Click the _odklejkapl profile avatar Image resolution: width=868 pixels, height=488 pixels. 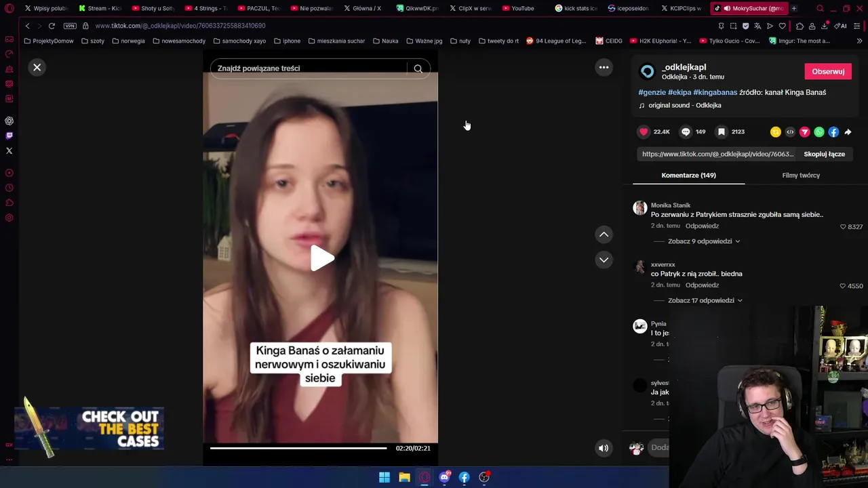coord(648,72)
